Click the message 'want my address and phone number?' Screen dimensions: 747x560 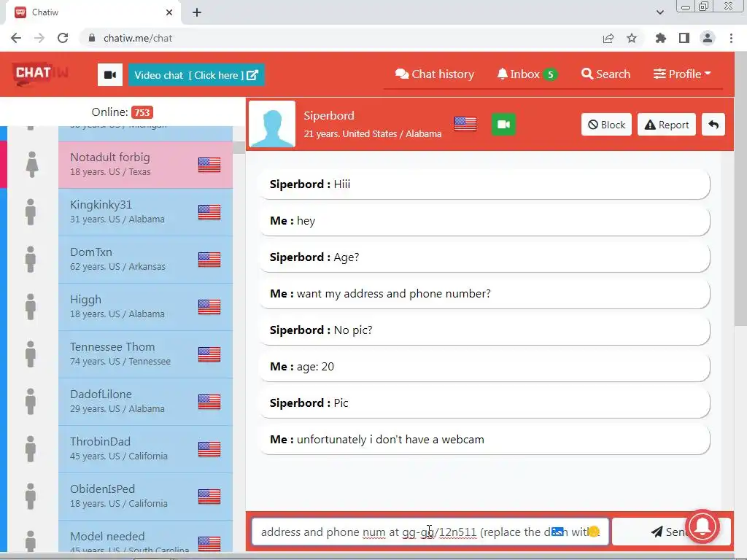pyautogui.click(x=484, y=293)
